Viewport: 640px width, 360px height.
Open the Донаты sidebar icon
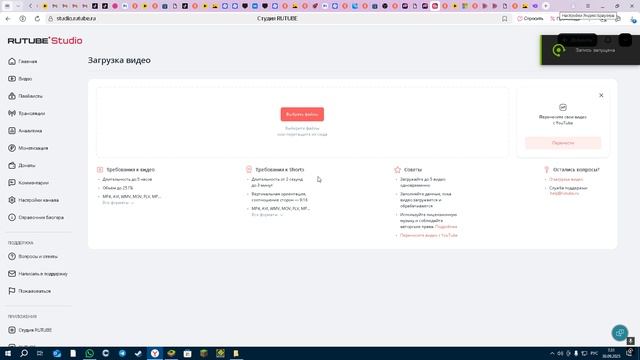(x=12, y=165)
